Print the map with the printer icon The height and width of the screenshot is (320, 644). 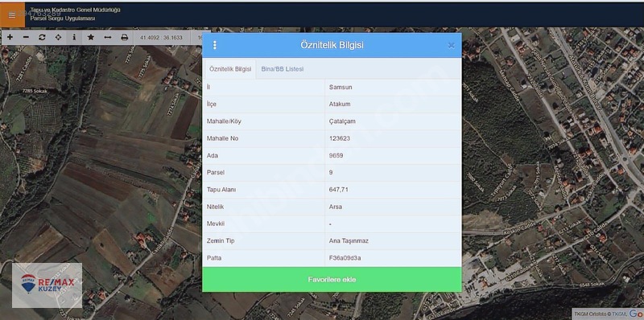tap(125, 37)
